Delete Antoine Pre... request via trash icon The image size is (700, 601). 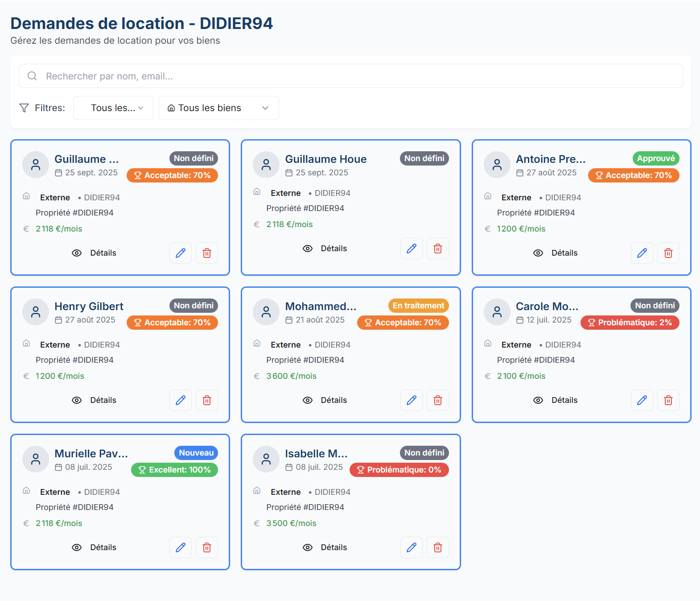click(x=668, y=253)
